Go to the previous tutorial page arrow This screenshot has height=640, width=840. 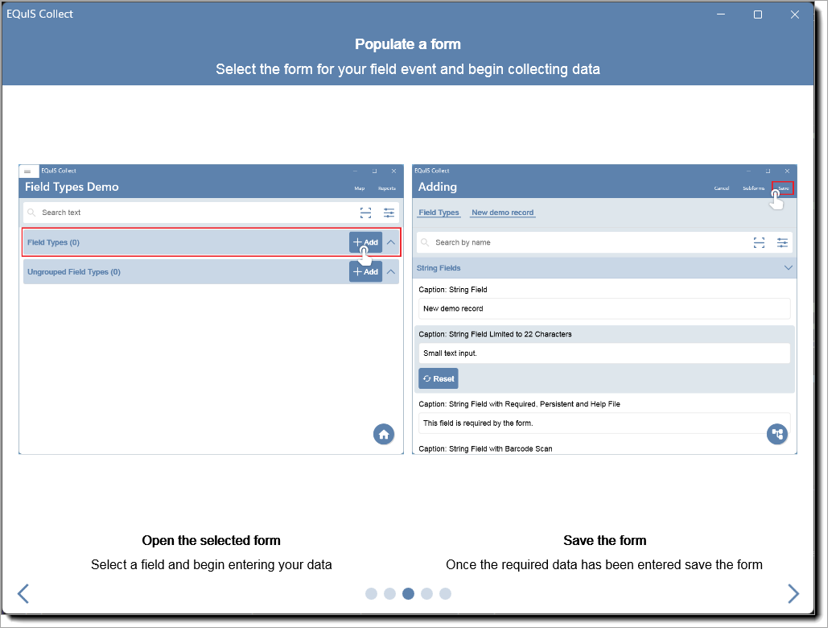(x=23, y=593)
